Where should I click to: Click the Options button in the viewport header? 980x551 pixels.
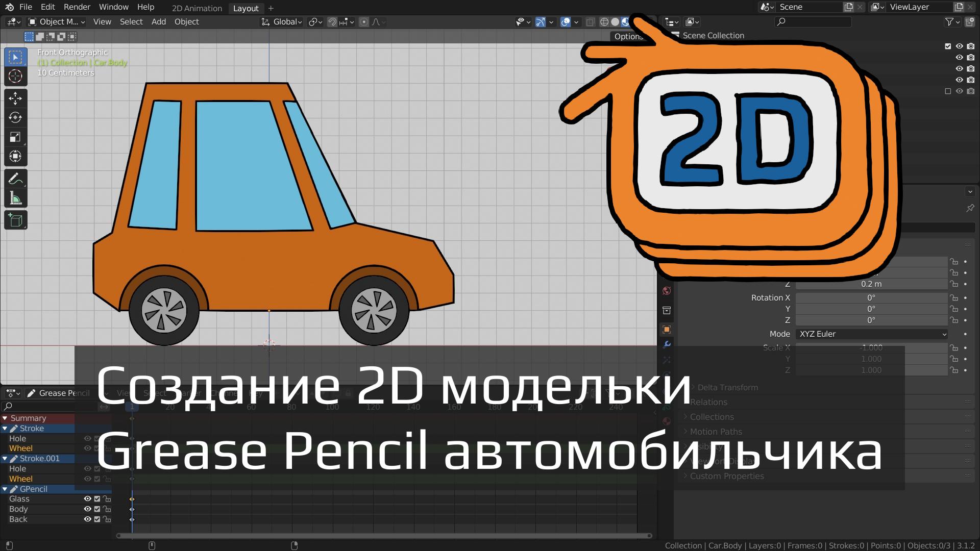tap(628, 36)
